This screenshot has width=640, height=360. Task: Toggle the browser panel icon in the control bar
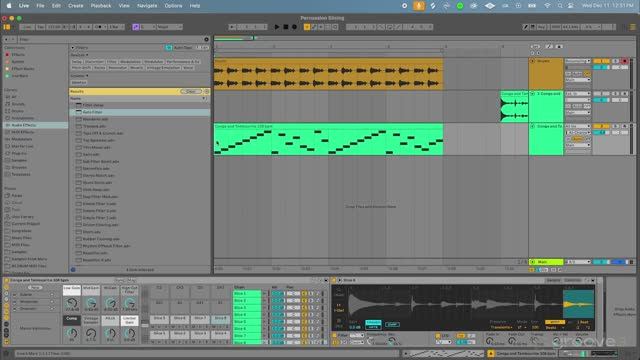[x=7, y=27]
